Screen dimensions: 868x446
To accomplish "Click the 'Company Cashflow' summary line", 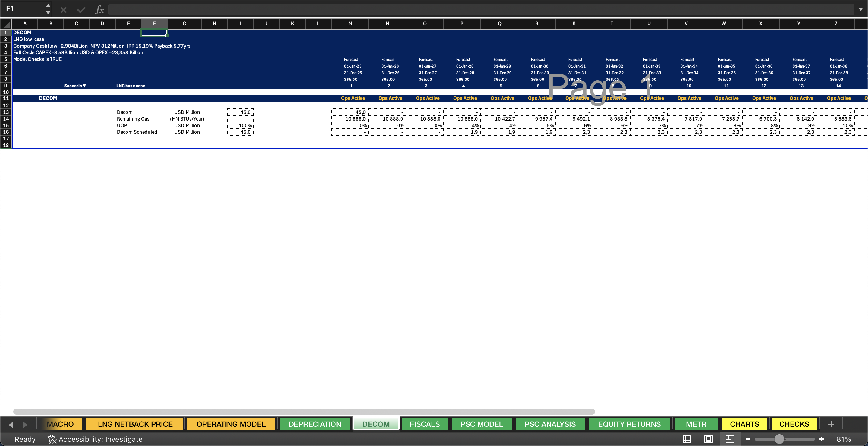I will click(x=102, y=46).
